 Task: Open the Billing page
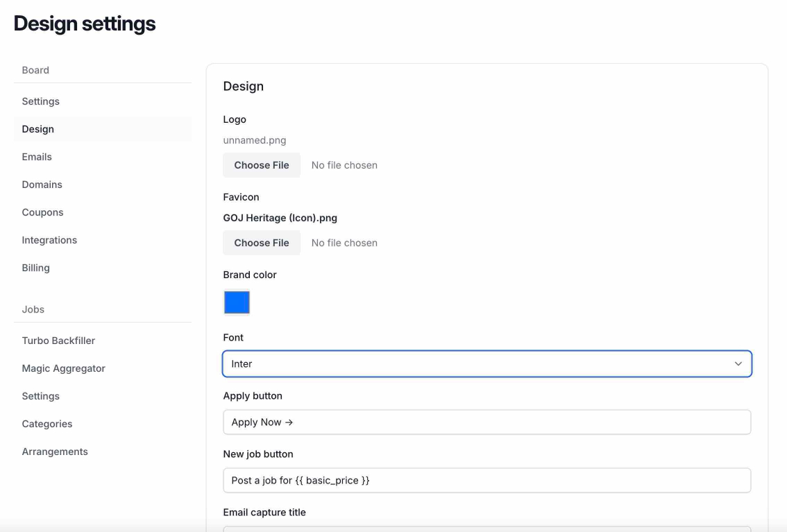35,267
